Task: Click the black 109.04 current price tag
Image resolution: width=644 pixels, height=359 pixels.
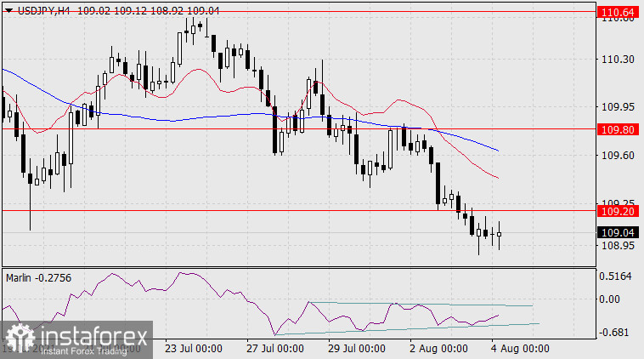Action: point(618,232)
